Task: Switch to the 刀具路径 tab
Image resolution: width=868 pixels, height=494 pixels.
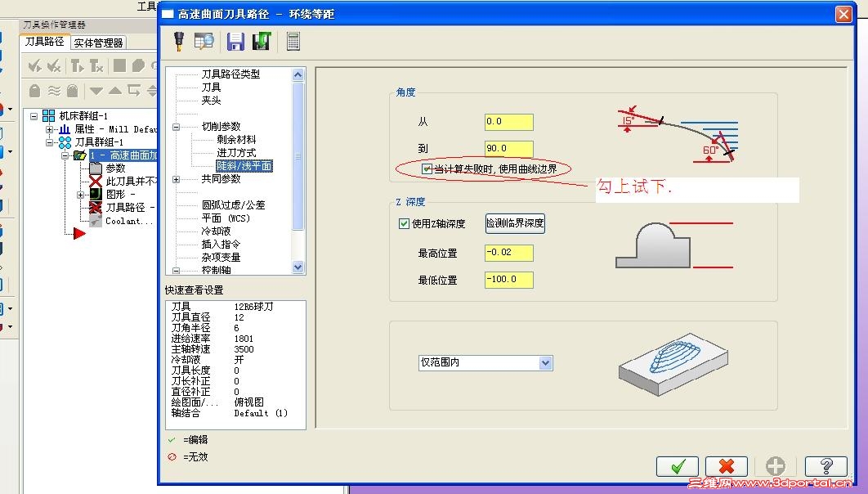Action: click(x=44, y=42)
